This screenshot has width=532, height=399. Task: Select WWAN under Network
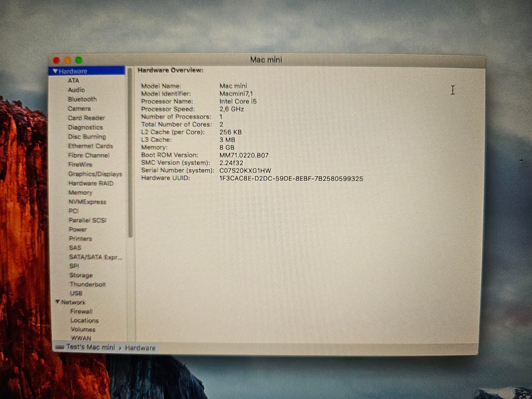pos(81,338)
